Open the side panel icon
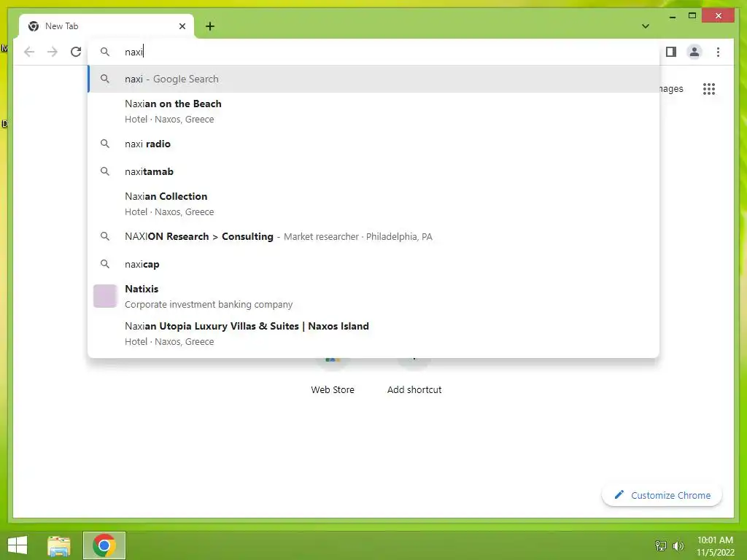 coord(671,52)
